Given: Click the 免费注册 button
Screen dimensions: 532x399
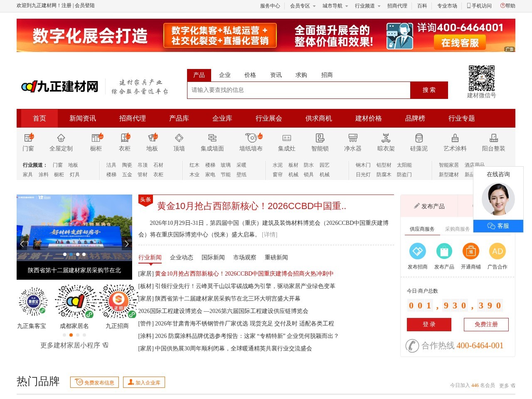Looking at the screenshot, I should pyautogui.click(x=486, y=325).
